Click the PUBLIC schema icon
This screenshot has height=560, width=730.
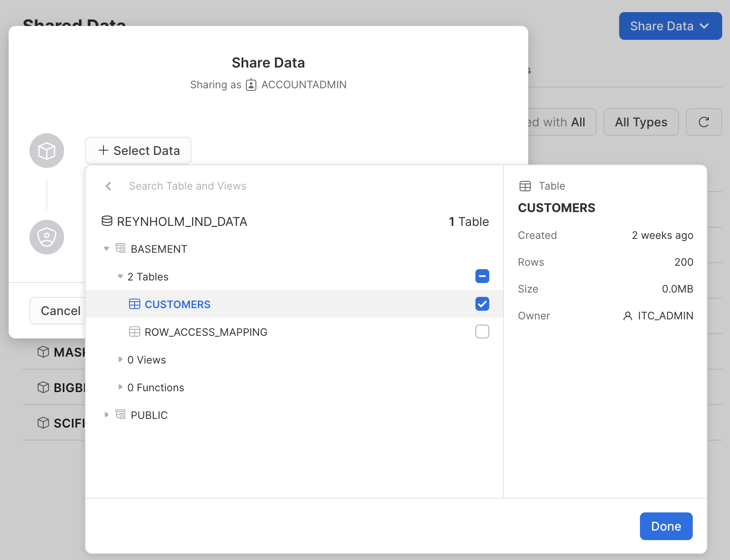[120, 415]
